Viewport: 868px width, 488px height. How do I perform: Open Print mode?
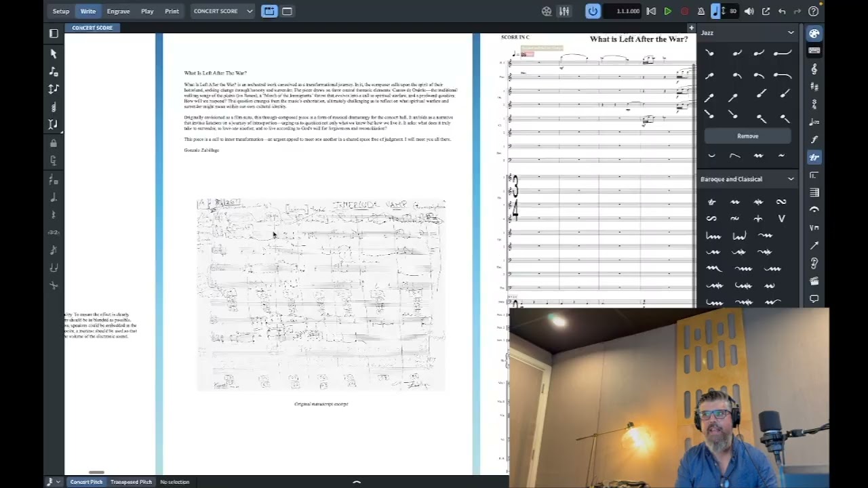(x=172, y=11)
